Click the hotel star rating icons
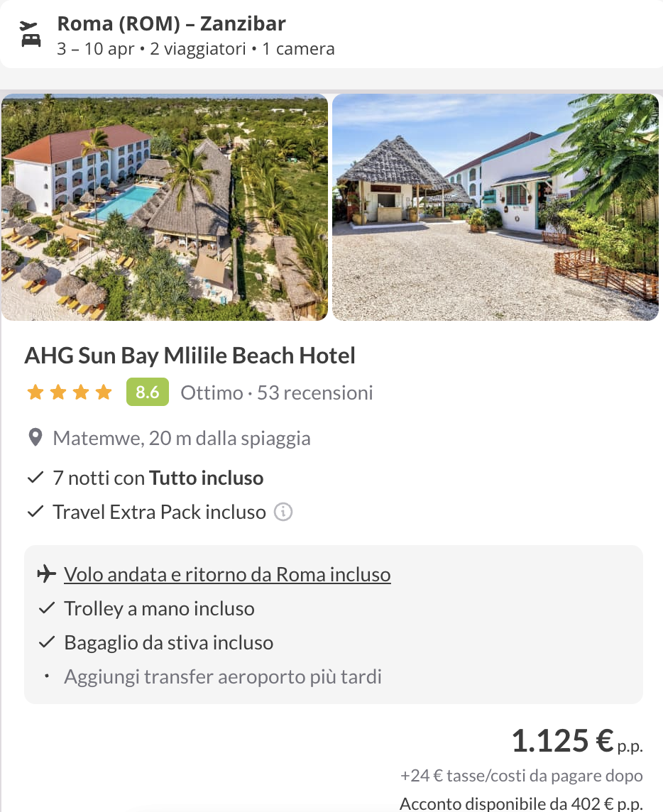The image size is (663, 812). click(69, 393)
